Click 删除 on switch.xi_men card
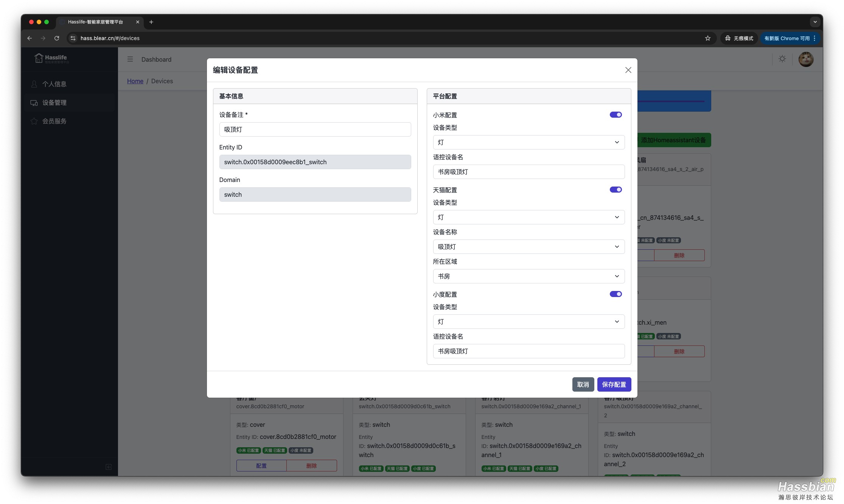 point(679,351)
